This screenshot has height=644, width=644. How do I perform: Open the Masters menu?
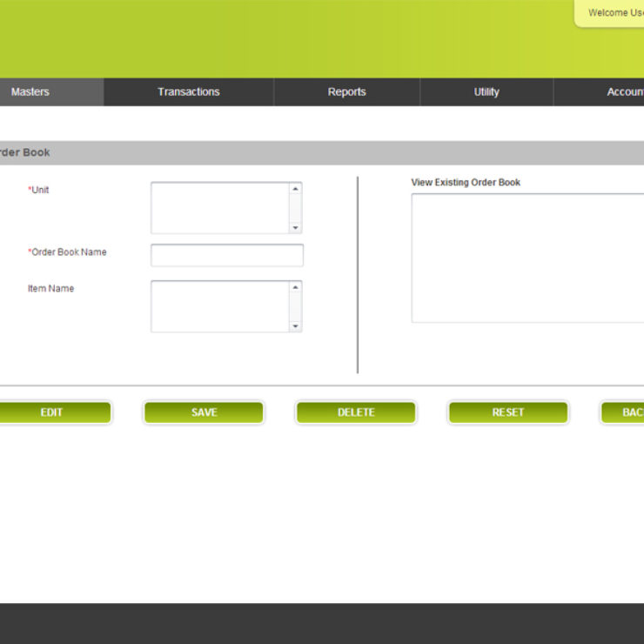click(30, 92)
